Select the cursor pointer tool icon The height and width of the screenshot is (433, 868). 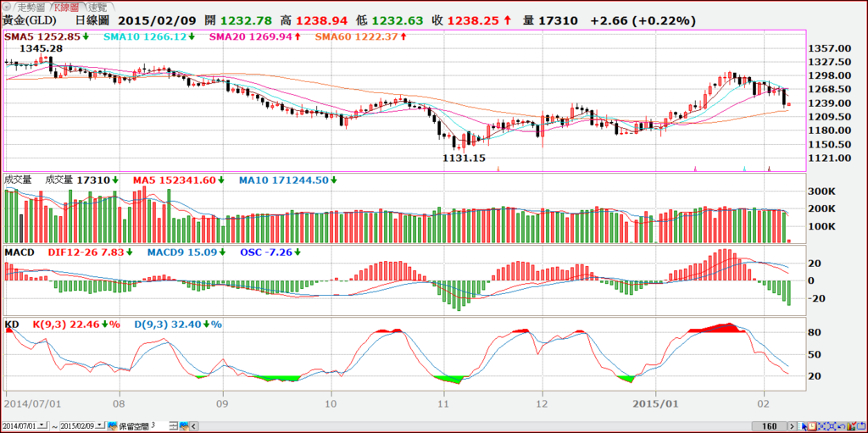click(802, 426)
